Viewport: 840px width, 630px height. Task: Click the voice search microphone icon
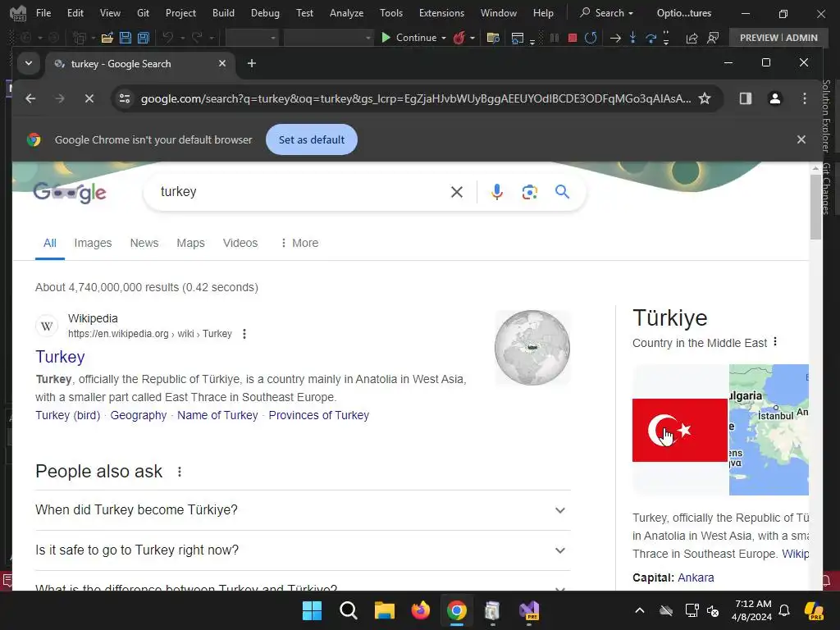click(496, 192)
